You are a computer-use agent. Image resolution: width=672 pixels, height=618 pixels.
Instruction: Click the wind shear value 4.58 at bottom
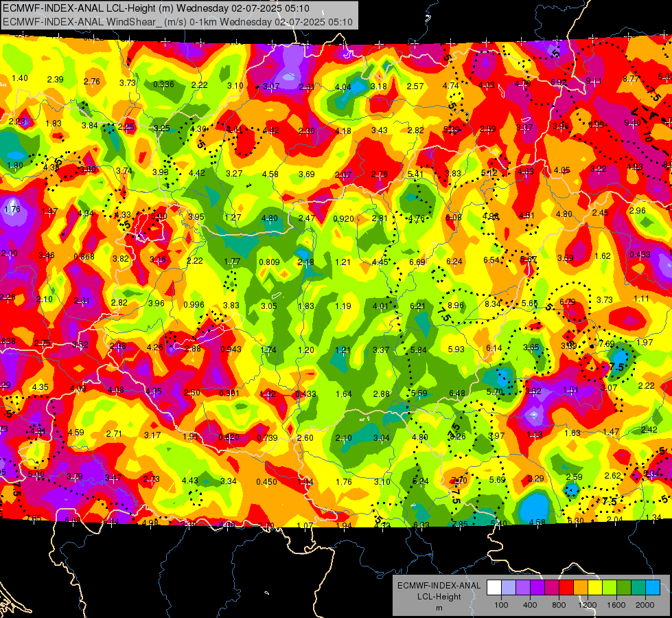[x=537, y=523]
